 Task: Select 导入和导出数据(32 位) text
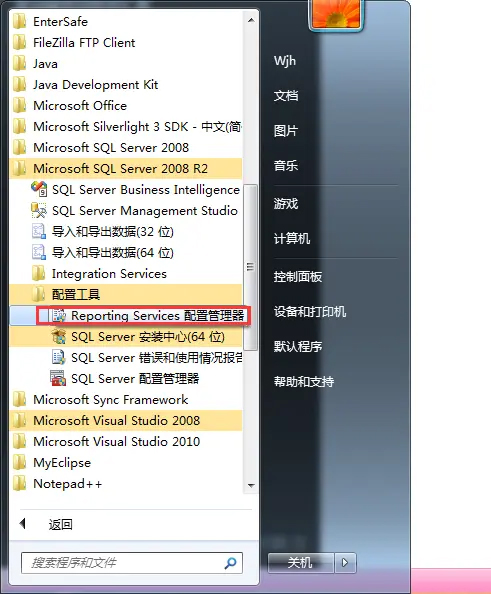click(113, 231)
